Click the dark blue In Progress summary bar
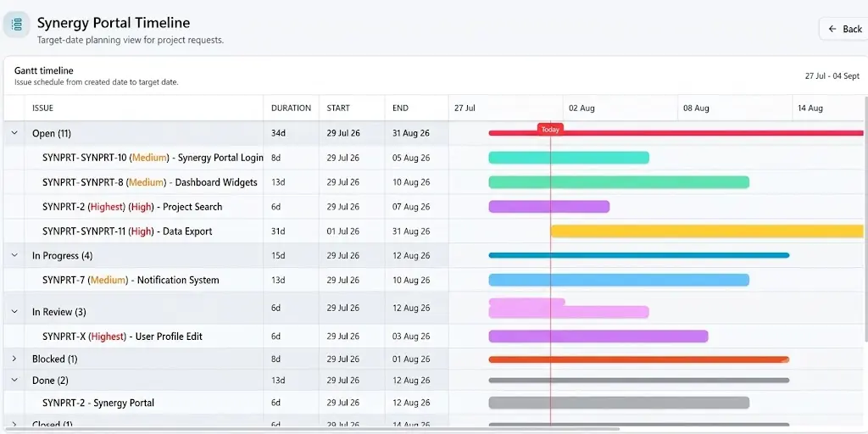The width and height of the screenshot is (868, 434). click(639, 255)
